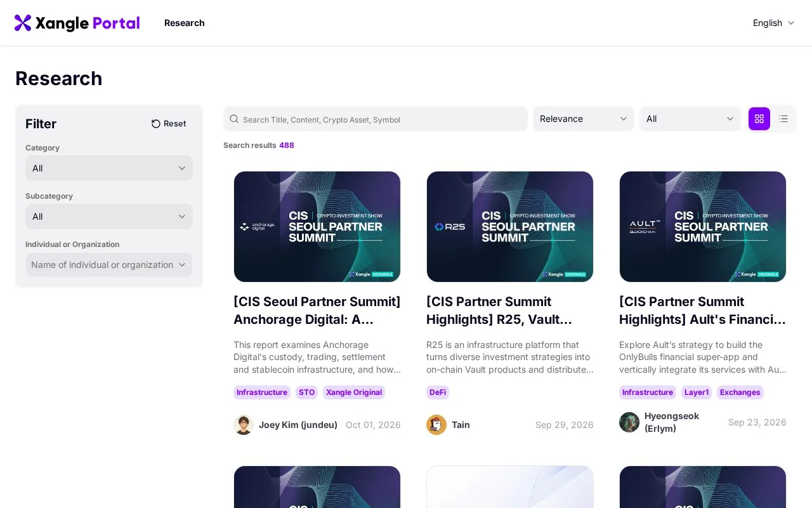Viewport: 812px width, 508px height.
Task: Focus the research search field
Action: pos(376,119)
